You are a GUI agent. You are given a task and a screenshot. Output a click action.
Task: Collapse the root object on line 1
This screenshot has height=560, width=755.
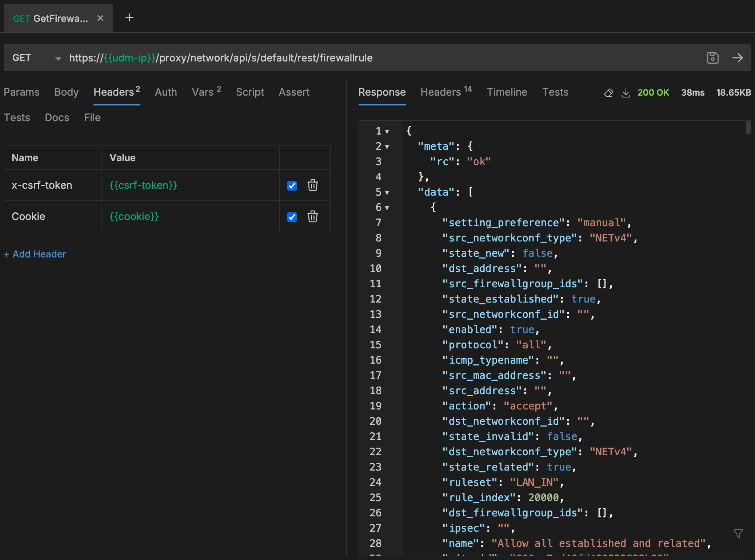pos(387,132)
